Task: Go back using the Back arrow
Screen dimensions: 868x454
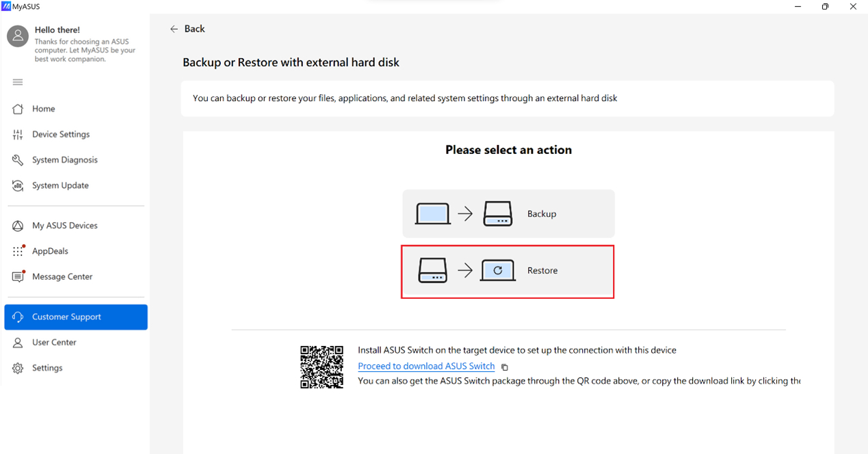Action: tap(174, 29)
